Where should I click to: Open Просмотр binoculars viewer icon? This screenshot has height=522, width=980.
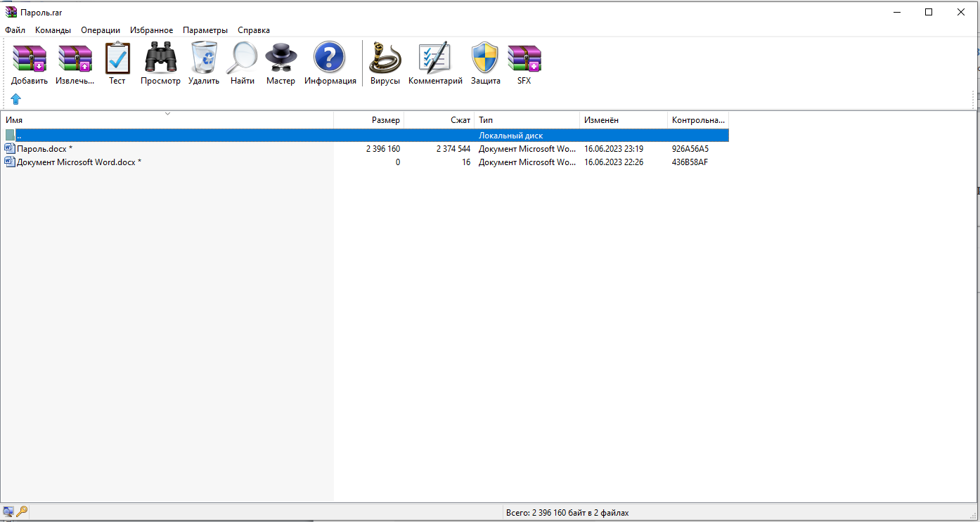pos(160,58)
